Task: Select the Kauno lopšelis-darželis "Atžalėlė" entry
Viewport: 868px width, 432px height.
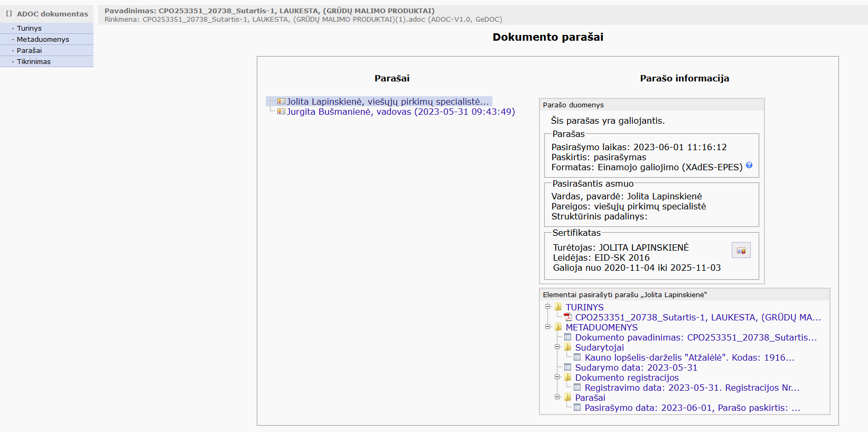Action: (x=689, y=357)
